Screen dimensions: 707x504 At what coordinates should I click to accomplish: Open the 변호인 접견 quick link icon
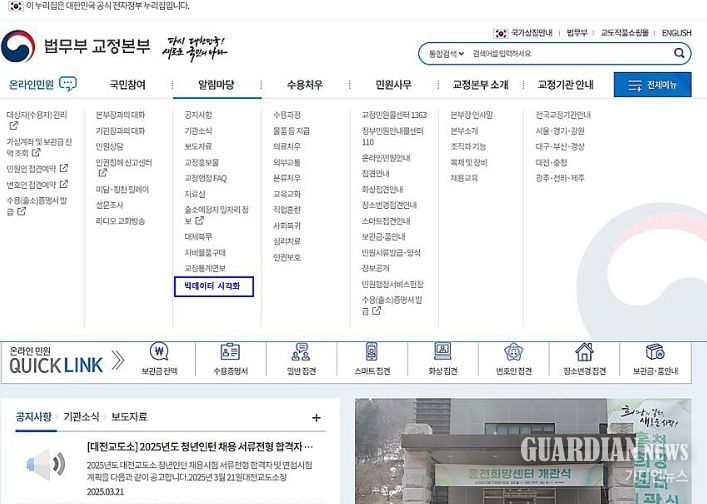click(513, 352)
